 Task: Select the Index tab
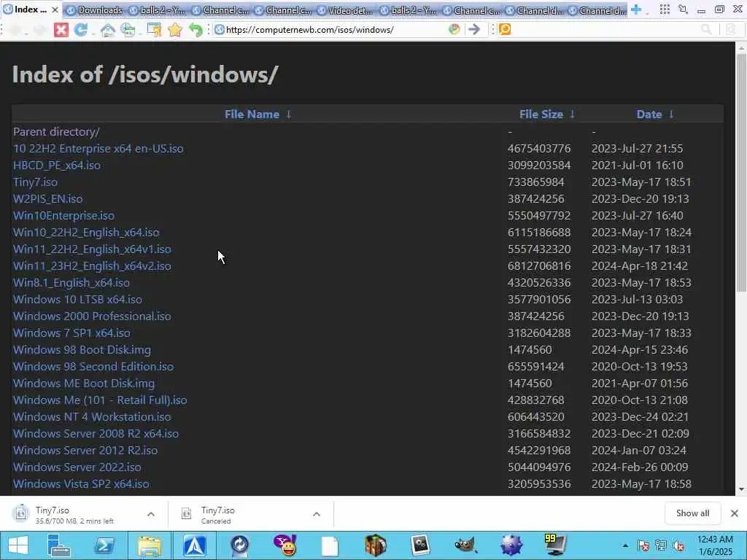point(31,9)
